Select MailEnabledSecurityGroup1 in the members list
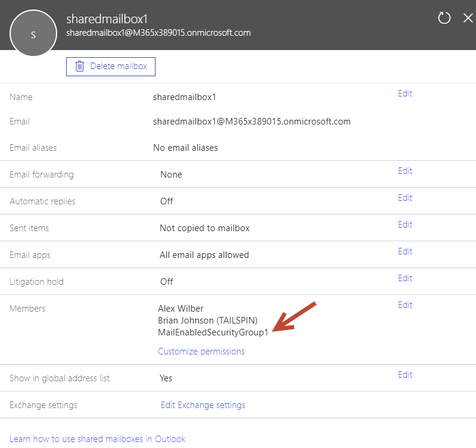476x448 pixels. click(213, 332)
